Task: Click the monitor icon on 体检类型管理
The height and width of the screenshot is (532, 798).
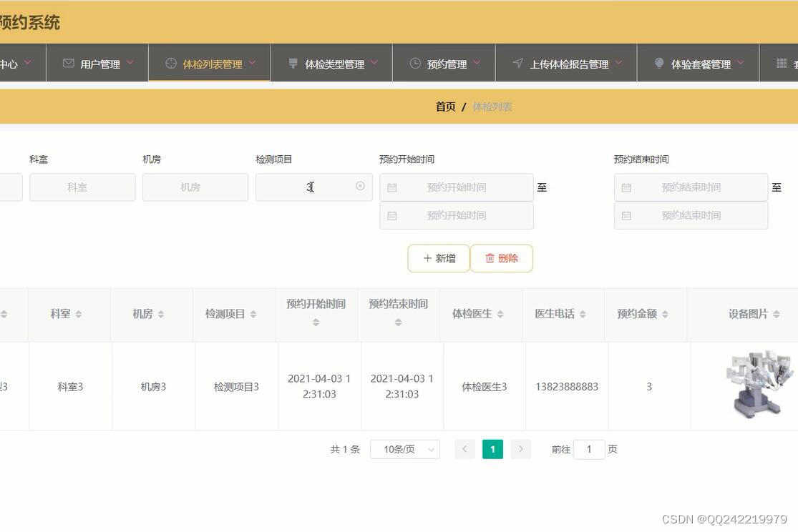Action: (x=293, y=63)
